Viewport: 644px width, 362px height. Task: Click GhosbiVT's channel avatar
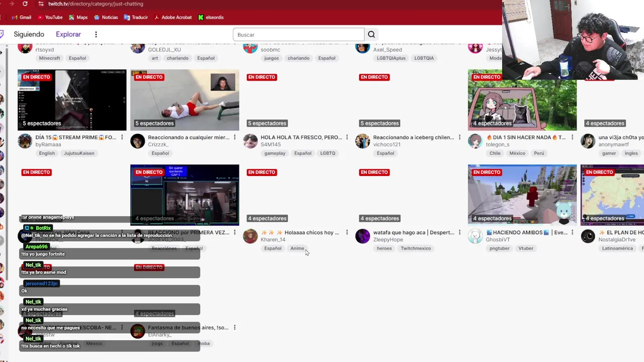(475, 236)
